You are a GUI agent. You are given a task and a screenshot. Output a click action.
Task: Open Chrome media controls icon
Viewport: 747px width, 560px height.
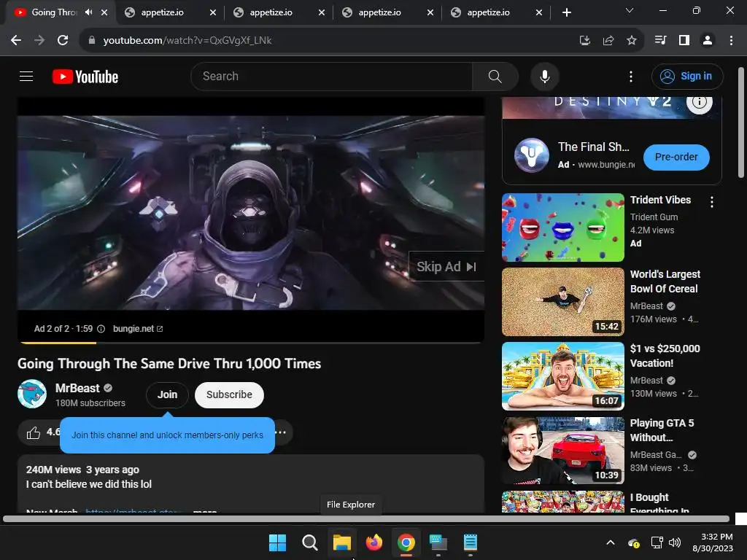click(660, 41)
